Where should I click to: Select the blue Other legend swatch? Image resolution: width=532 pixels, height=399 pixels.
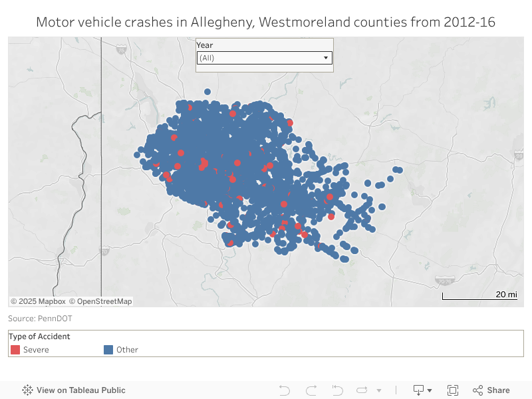click(108, 350)
